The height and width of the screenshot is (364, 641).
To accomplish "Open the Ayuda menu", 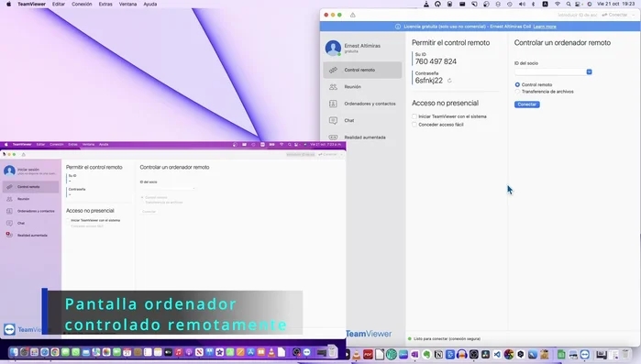I will (150, 4).
